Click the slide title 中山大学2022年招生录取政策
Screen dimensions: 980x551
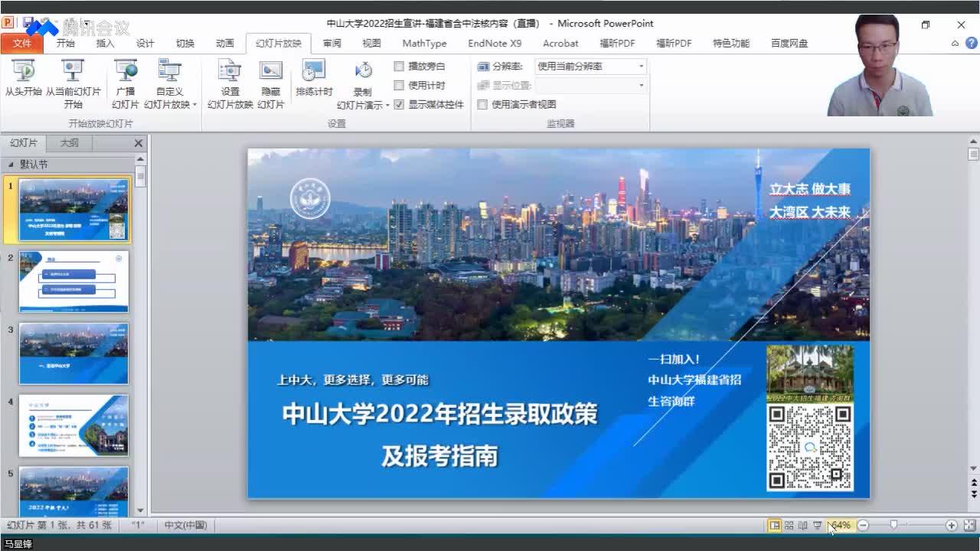pos(439,414)
